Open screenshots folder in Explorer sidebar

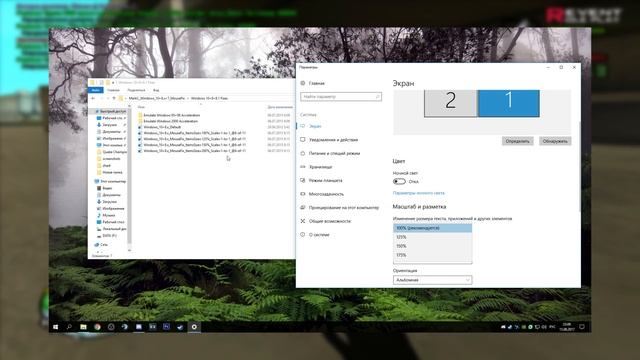coord(109,159)
